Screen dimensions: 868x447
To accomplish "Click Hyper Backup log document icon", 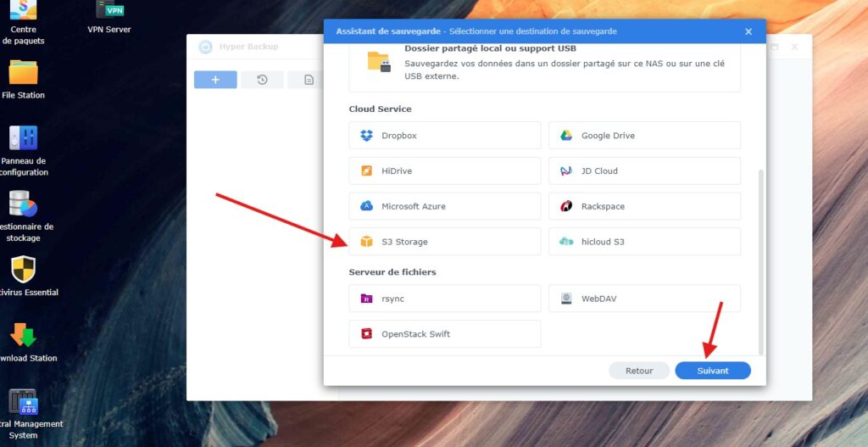I will 309,80.
